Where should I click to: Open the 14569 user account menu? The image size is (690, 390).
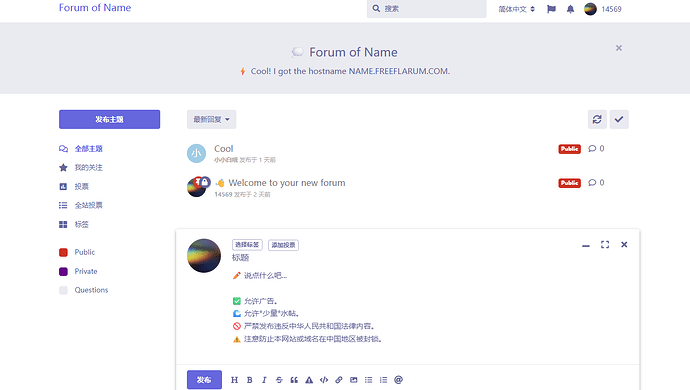[x=602, y=9]
